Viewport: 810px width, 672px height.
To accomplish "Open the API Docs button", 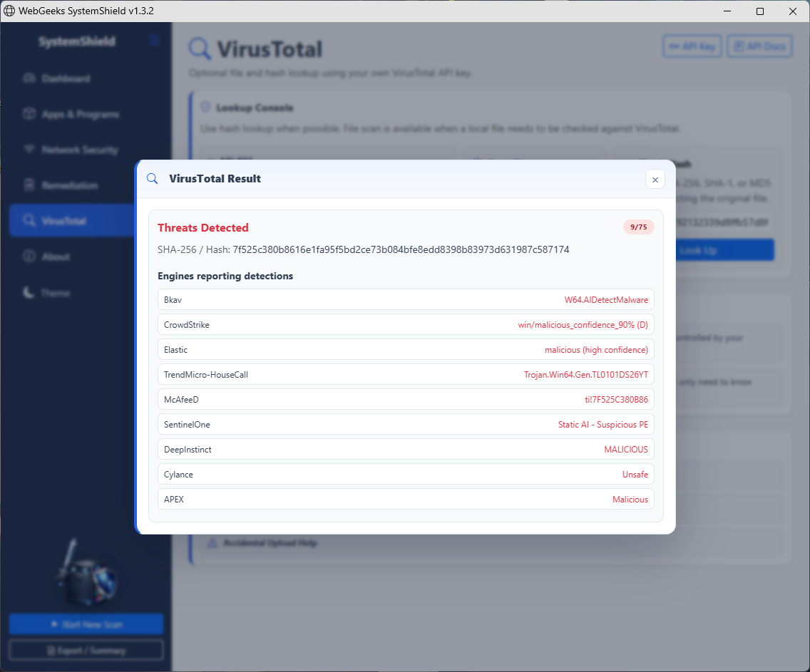I will (759, 46).
